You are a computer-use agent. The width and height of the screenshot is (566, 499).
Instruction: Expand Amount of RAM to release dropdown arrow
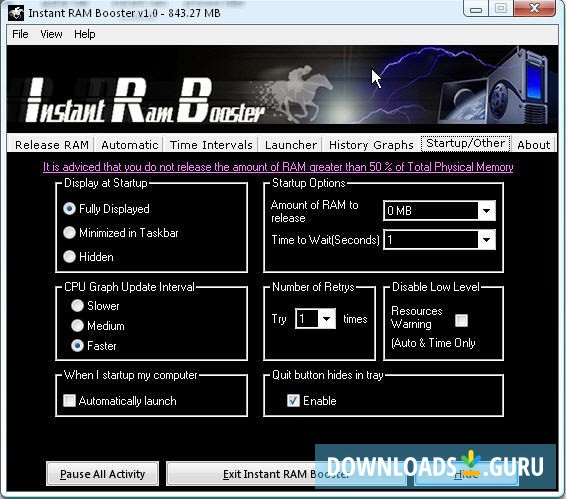[x=486, y=211]
